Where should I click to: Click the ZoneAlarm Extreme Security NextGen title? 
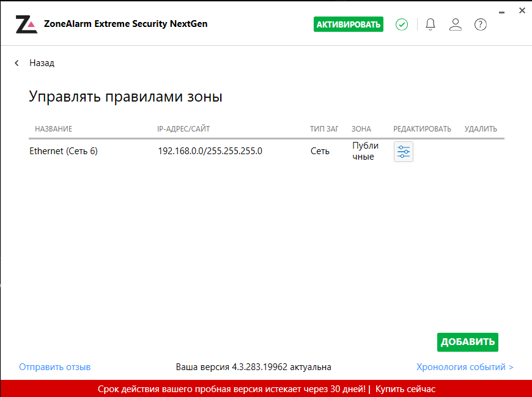[x=125, y=24]
